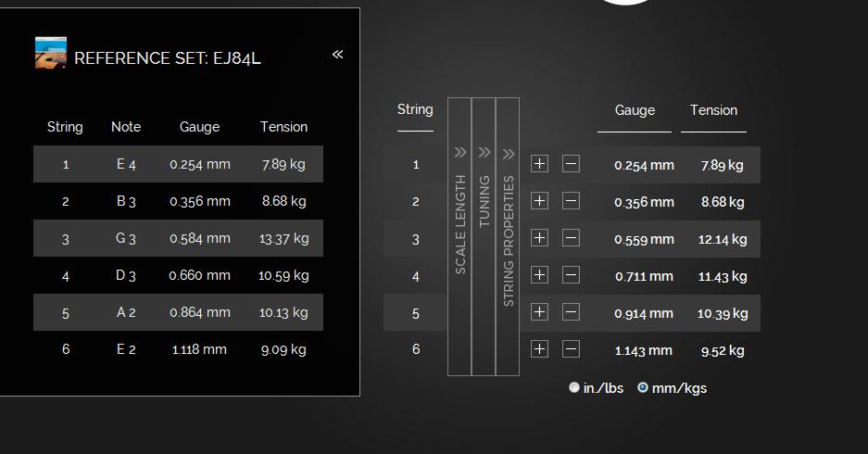Click custom tension 12.14 kg
The width and height of the screenshot is (868, 454).
(x=723, y=239)
